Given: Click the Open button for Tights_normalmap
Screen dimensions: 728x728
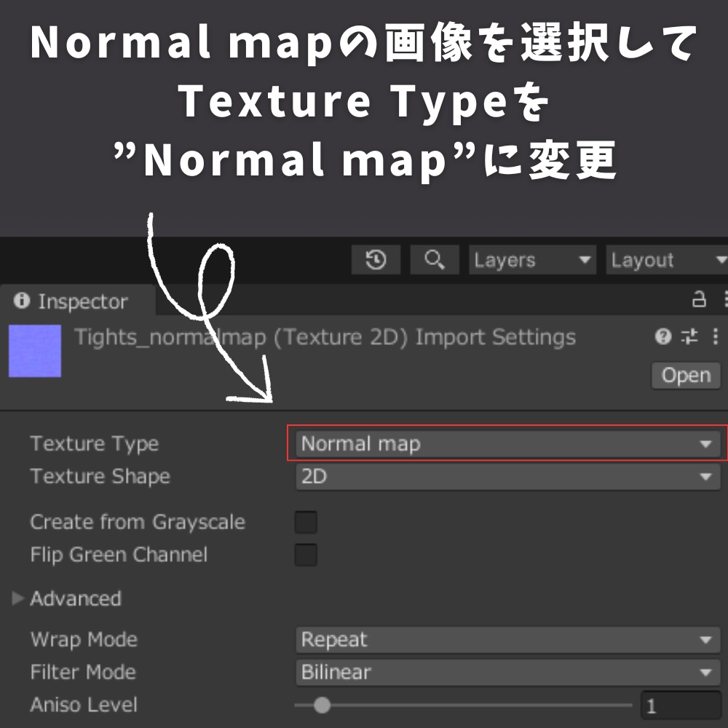Looking at the screenshot, I should (685, 375).
